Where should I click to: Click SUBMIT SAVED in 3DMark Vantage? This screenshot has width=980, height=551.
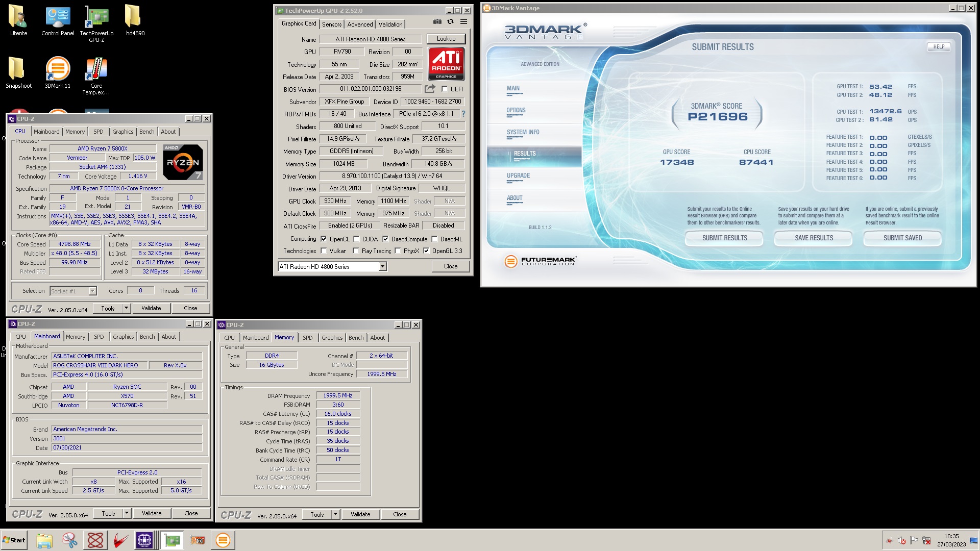(x=902, y=238)
